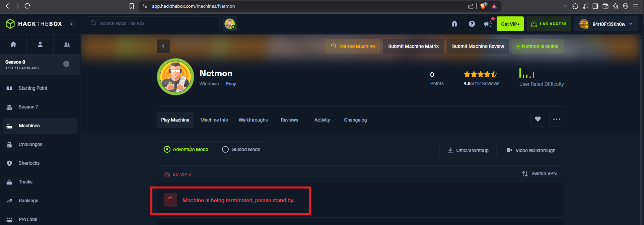Open the Brave shields lion icon
The height and width of the screenshot is (225, 644).
[x=483, y=6]
